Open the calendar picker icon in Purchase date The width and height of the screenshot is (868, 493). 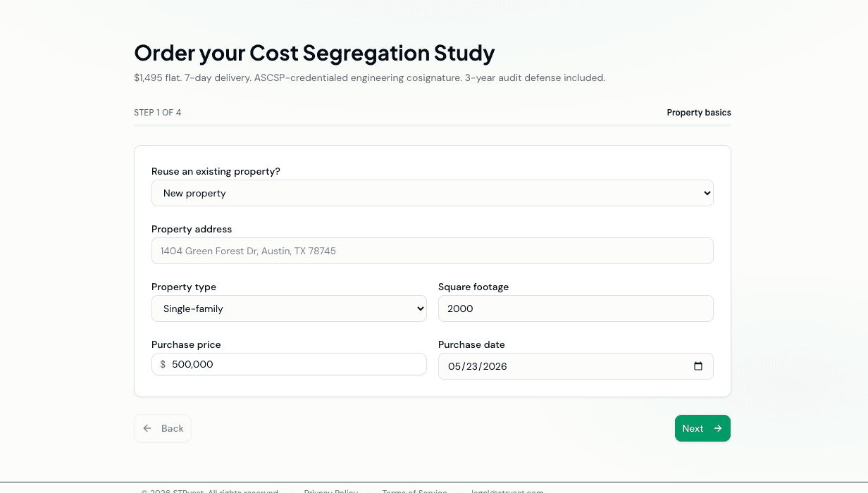(x=698, y=366)
